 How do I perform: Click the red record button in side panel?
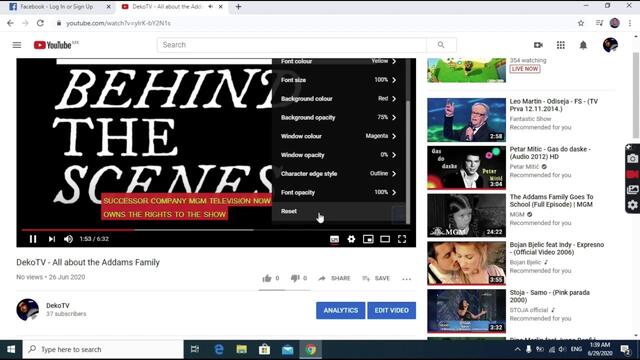(x=632, y=174)
